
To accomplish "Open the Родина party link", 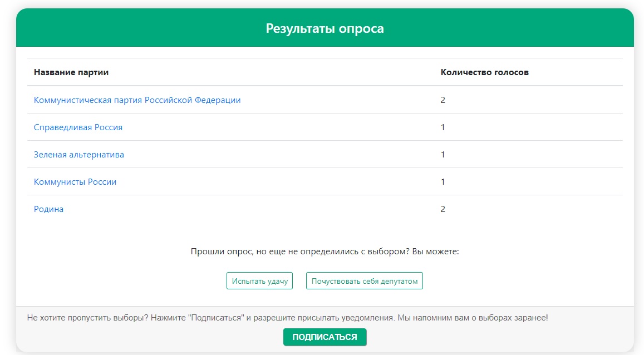I will 48,209.
